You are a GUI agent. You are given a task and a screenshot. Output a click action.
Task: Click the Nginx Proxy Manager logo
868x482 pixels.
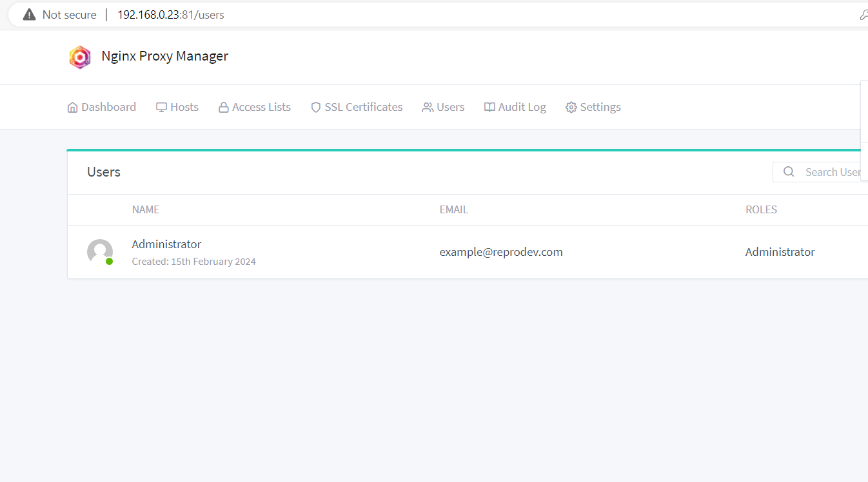(80, 57)
